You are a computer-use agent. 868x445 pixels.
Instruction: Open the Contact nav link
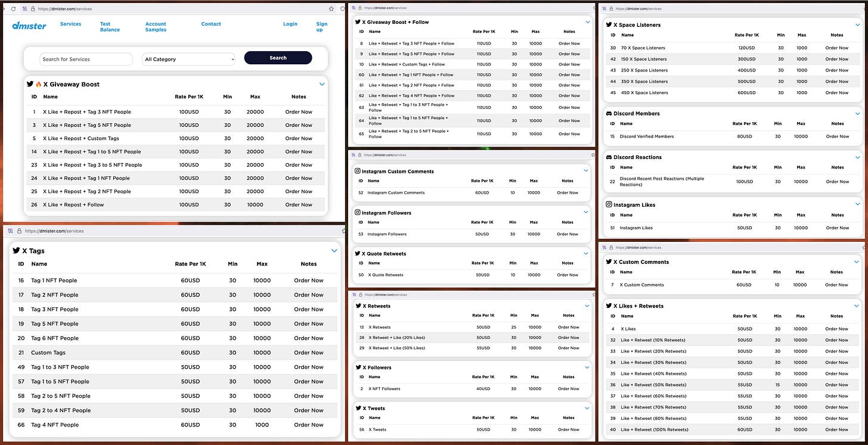(211, 24)
